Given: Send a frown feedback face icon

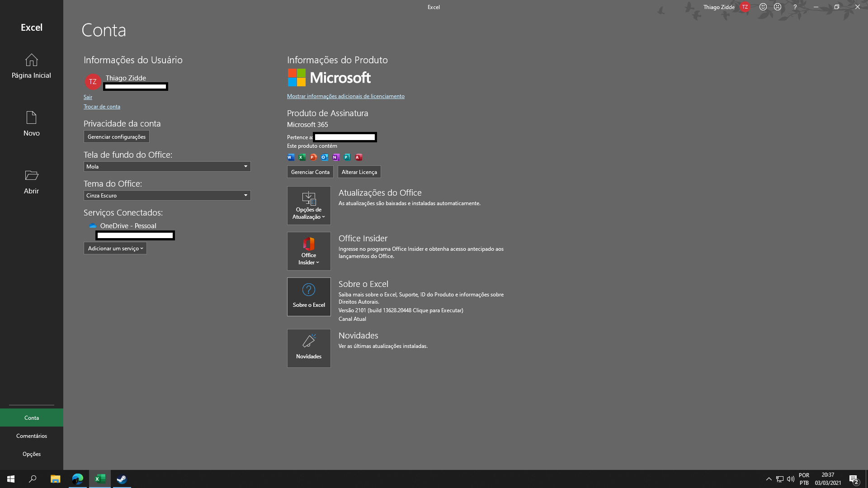Looking at the screenshot, I should pyautogui.click(x=778, y=7).
